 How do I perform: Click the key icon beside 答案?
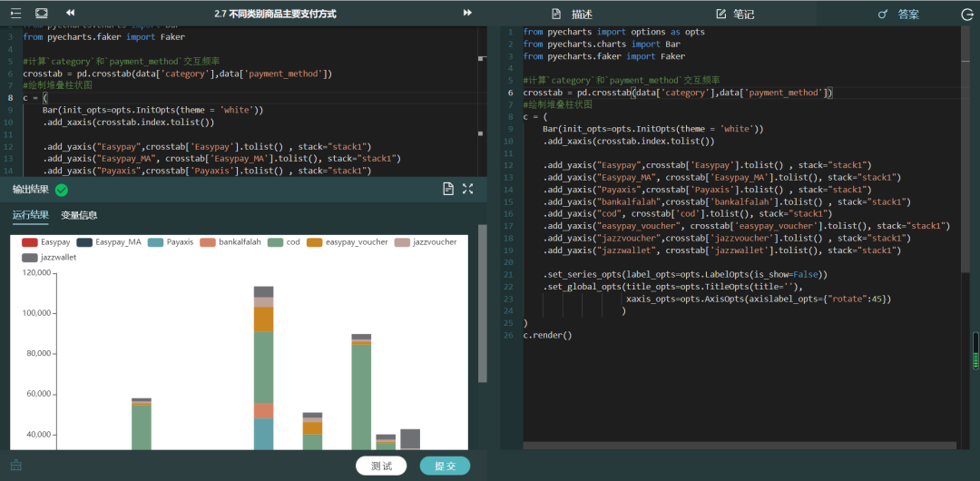[x=883, y=15]
